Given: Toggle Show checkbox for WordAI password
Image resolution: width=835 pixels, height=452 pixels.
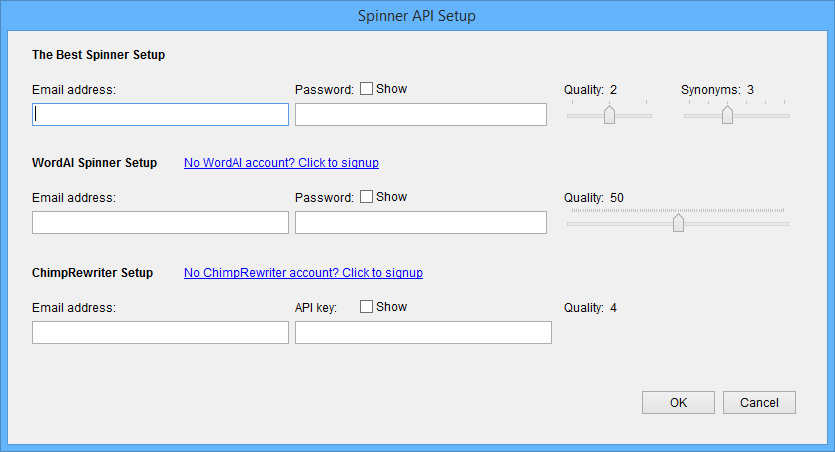Looking at the screenshot, I should tap(366, 197).
